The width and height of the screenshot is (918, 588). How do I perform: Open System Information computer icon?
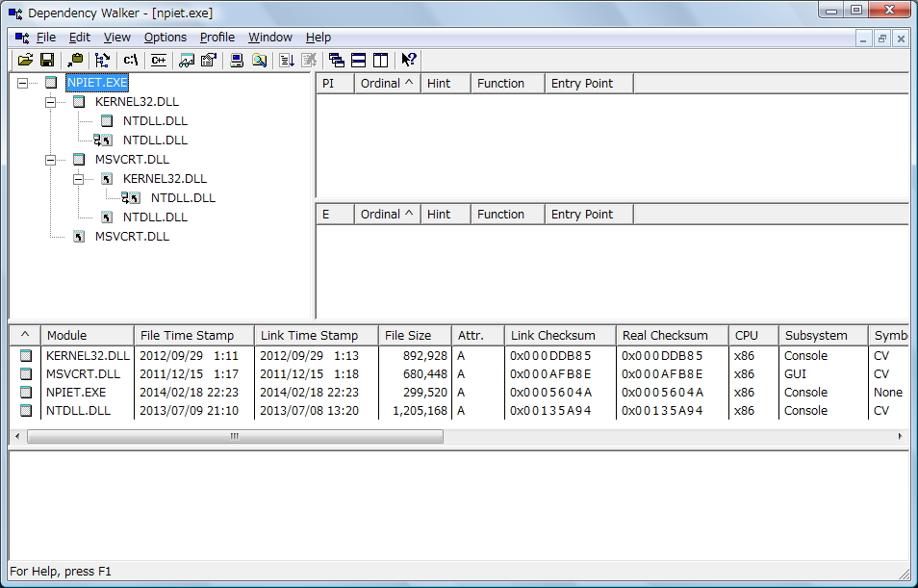coord(237,60)
